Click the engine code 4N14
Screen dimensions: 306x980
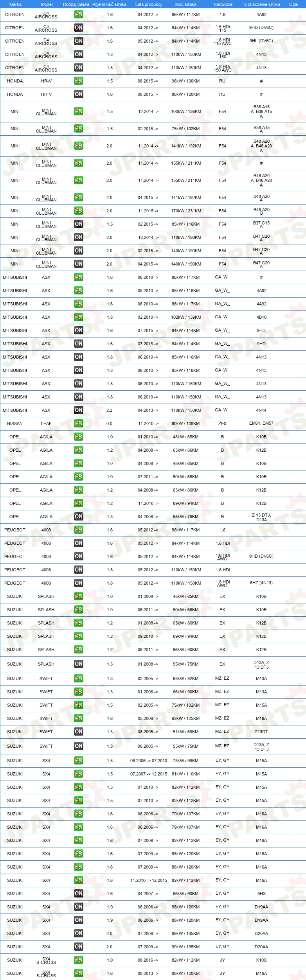coord(261,410)
